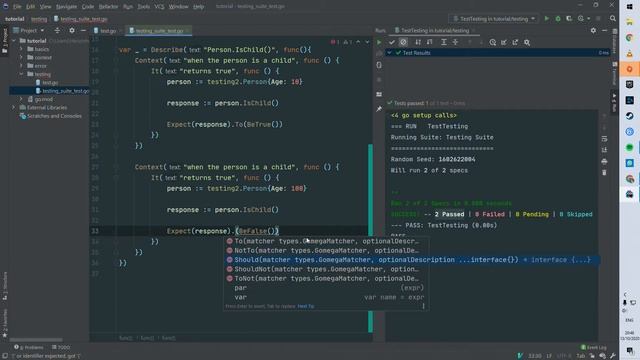Open the Navigate menu
The height and width of the screenshot is (360, 640).
(x=66, y=7)
